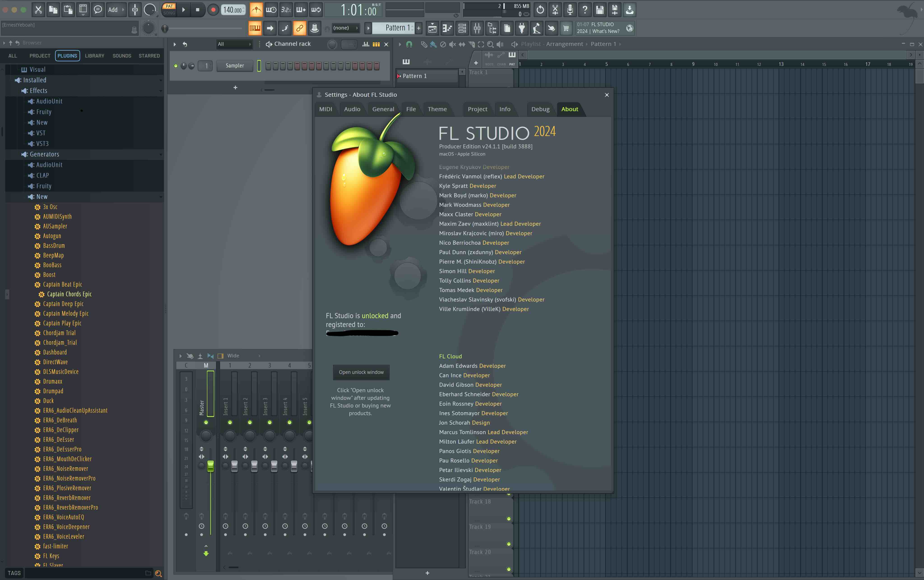Image resolution: width=924 pixels, height=580 pixels.
Task: Switch to the Audio settings tab
Action: click(x=352, y=109)
